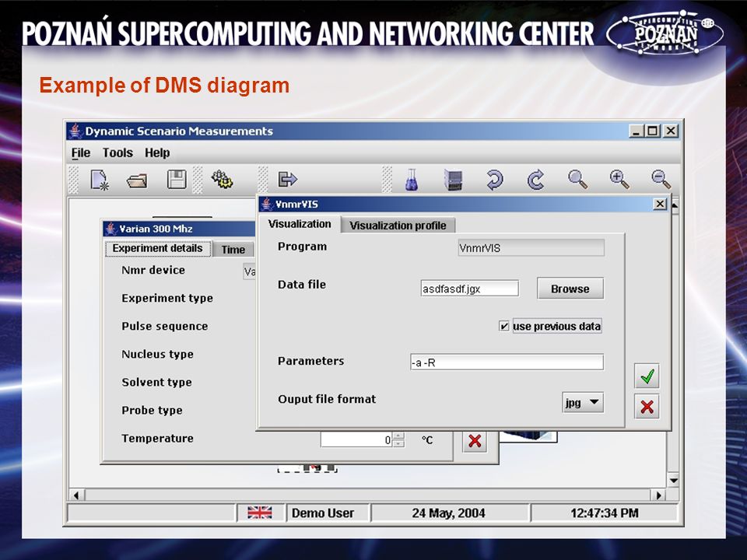Open the Help menu
Image resolution: width=747 pixels, height=560 pixels.
157,153
